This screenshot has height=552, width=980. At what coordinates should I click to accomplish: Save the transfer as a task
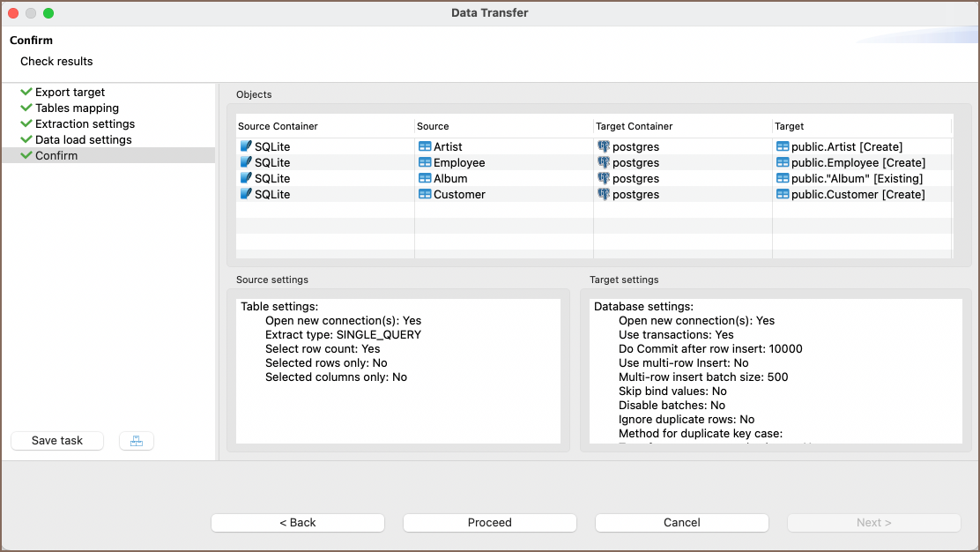pos(57,441)
